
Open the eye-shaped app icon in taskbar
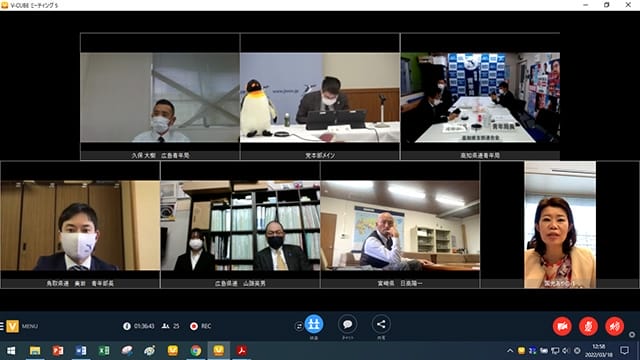[150, 351]
